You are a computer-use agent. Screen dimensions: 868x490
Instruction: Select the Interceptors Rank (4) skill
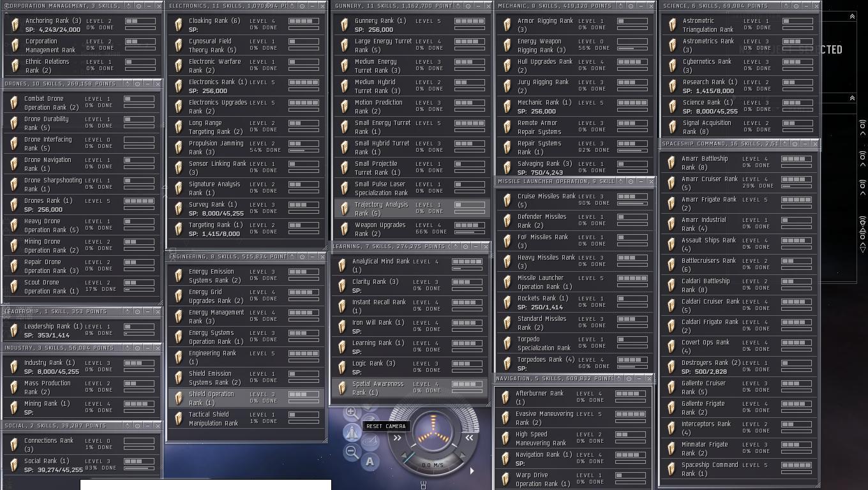click(x=738, y=428)
